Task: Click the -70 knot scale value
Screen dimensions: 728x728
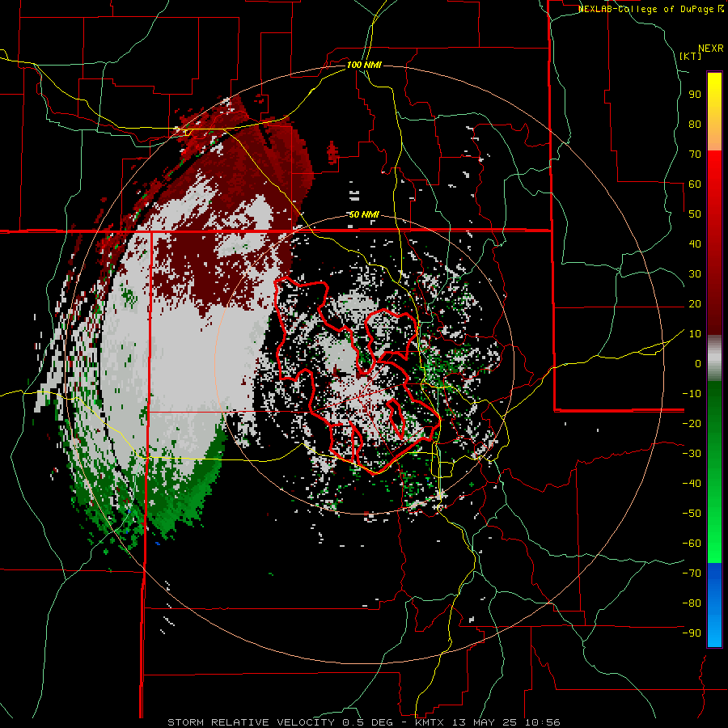Action: (692, 574)
